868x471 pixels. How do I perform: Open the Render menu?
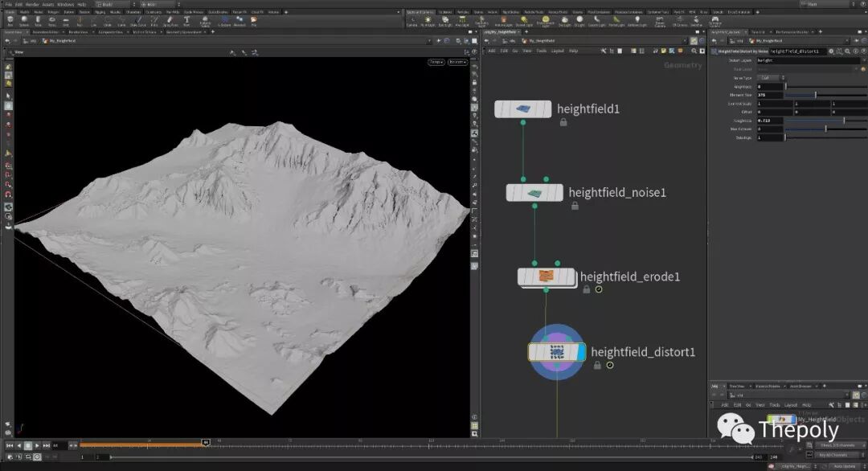pos(32,4)
